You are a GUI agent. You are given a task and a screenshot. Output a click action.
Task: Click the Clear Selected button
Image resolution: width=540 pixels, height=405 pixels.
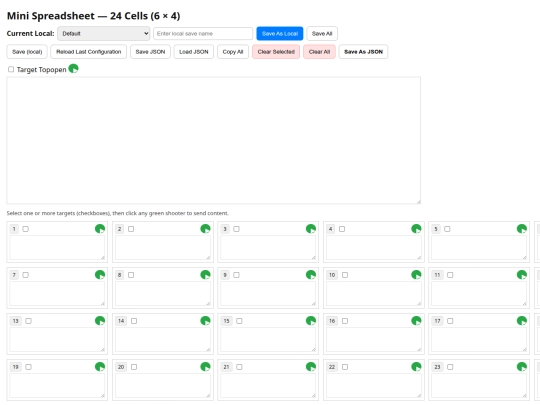tap(276, 52)
